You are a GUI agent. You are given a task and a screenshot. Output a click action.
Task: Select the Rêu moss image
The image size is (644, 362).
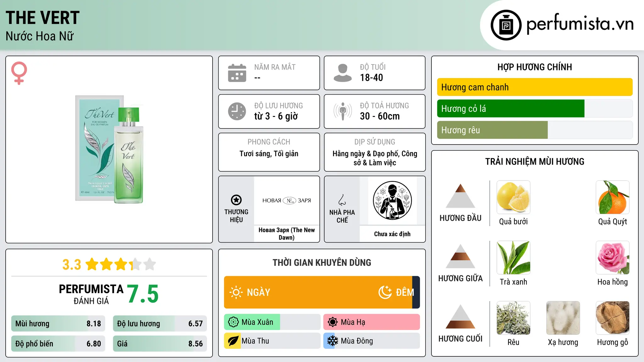pyautogui.click(x=514, y=318)
